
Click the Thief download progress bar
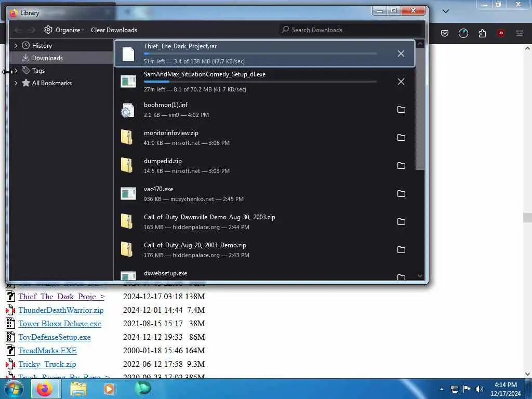point(260,54)
